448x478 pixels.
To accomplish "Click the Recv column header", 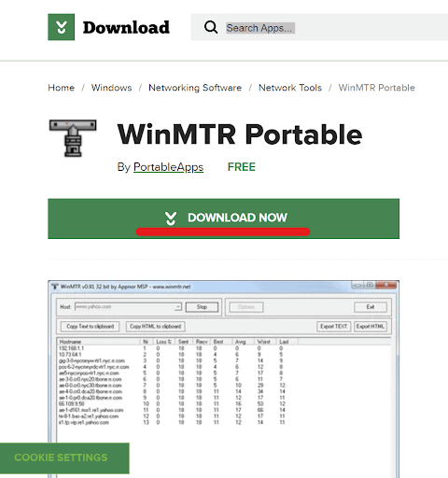I will (202, 342).
